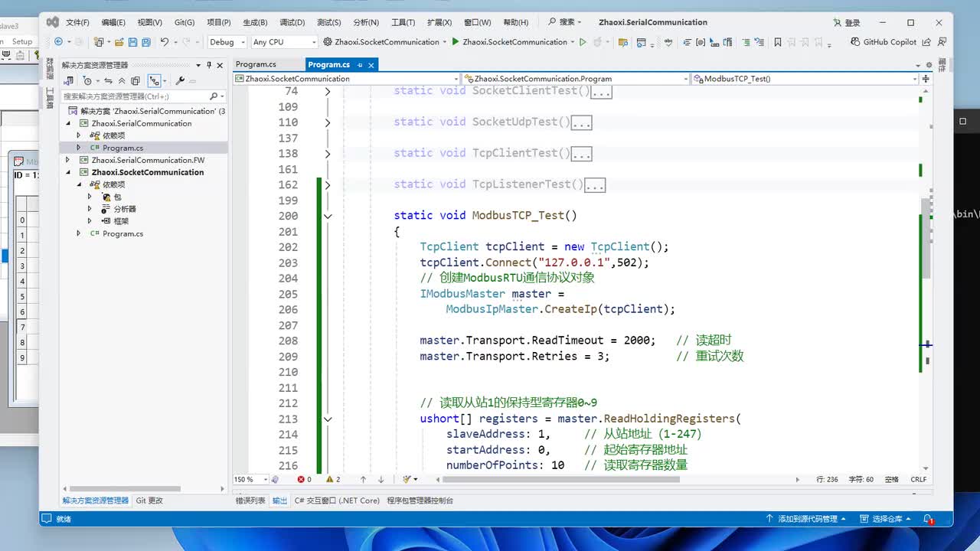Click the Sync with Active Document icon

(x=108, y=80)
